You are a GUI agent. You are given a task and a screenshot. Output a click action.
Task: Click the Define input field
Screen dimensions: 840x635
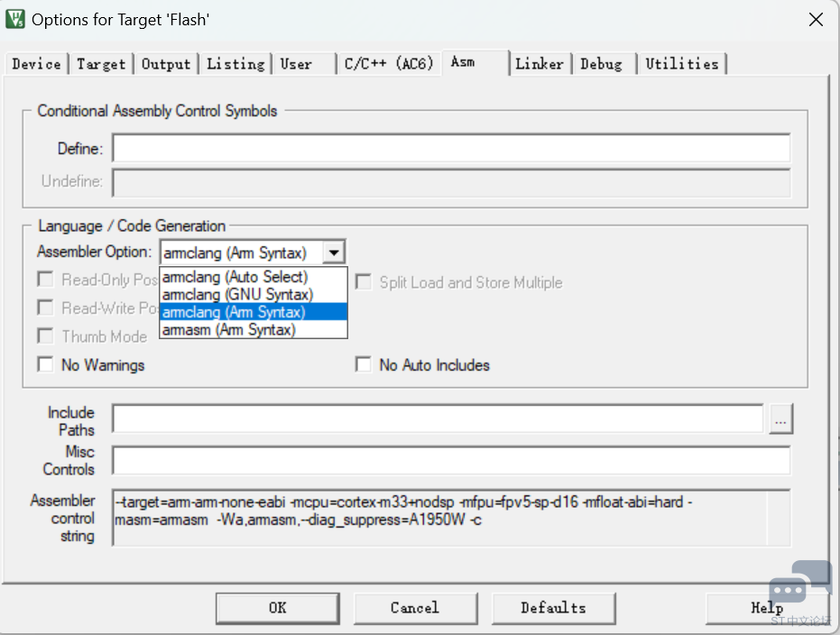[x=451, y=148]
